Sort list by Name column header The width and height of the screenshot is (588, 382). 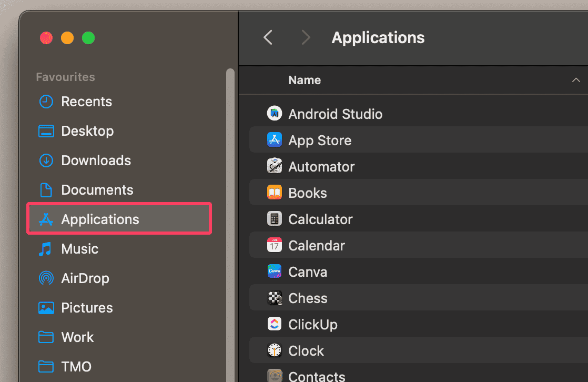coord(305,81)
